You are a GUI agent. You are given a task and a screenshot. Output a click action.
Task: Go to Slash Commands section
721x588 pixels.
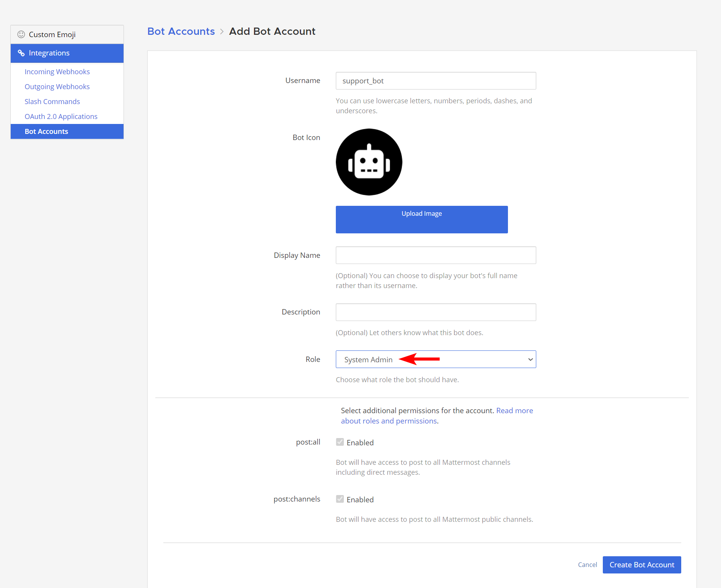point(52,101)
